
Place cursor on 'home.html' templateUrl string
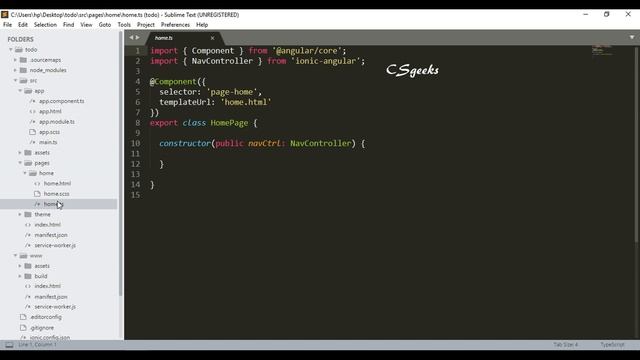(x=246, y=102)
